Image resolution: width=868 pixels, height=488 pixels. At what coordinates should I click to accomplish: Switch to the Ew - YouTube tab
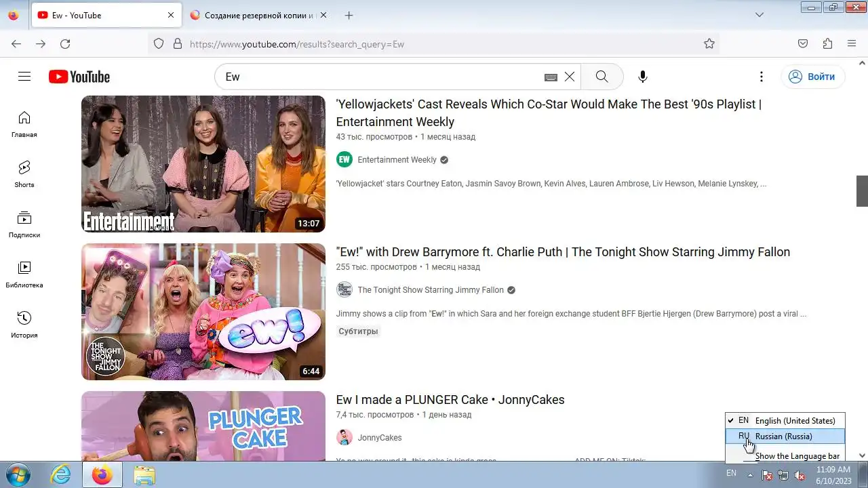pos(106,15)
